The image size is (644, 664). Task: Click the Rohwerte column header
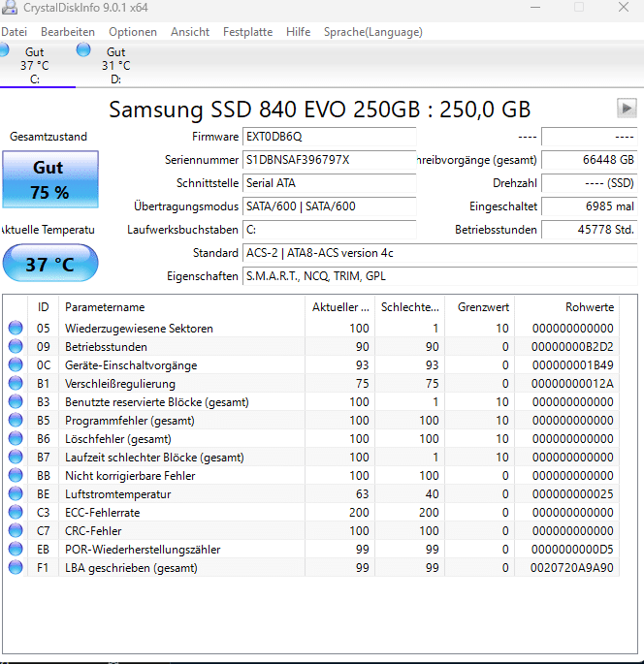(x=566, y=307)
